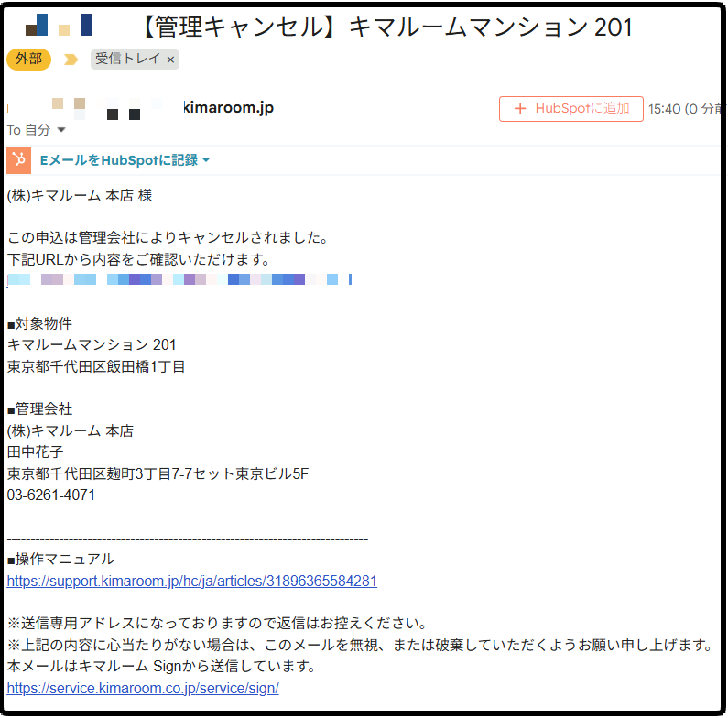This screenshot has height=718, width=728.
Task: Click the 15:40 timestamp
Action: (x=685, y=109)
